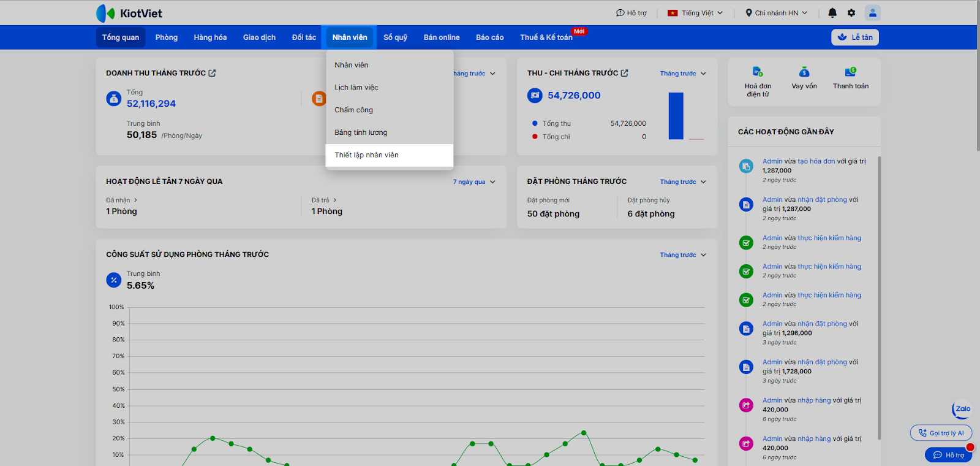Click the Thanh toán icon
This screenshot has width=980, height=466.
(x=851, y=72)
